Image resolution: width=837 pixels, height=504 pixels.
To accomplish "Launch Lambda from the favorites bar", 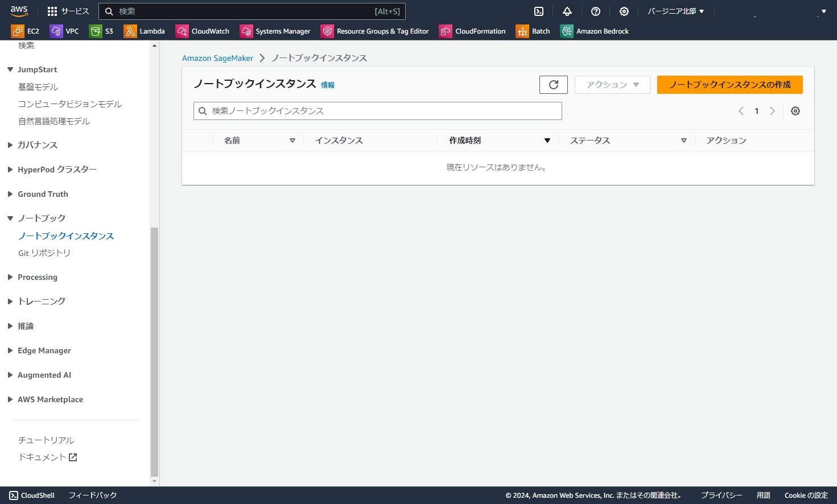I will tap(145, 31).
